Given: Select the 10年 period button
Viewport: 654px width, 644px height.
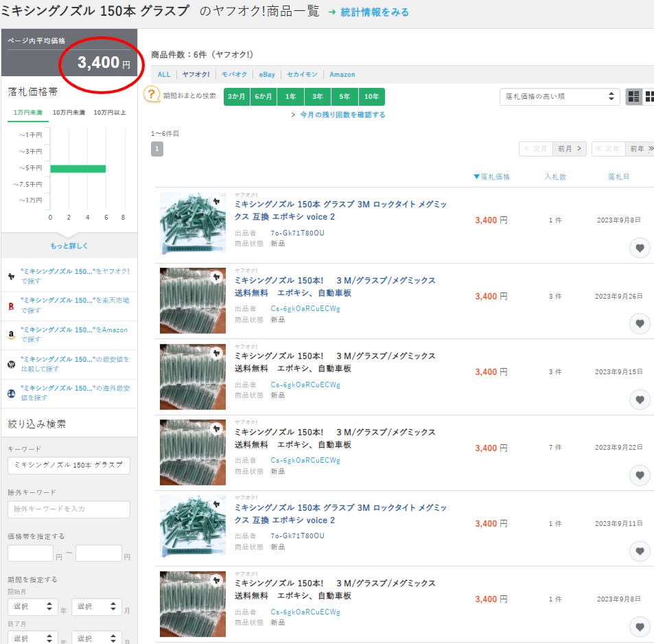Looking at the screenshot, I should [x=371, y=97].
